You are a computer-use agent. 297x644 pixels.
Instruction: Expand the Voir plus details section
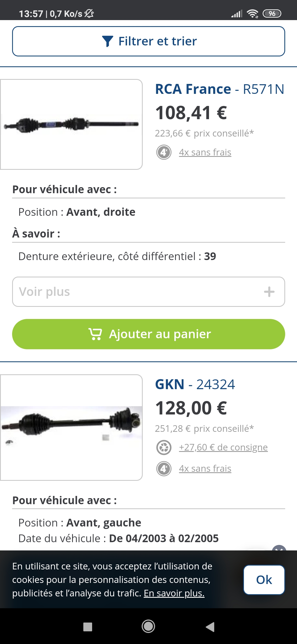coord(148,292)
